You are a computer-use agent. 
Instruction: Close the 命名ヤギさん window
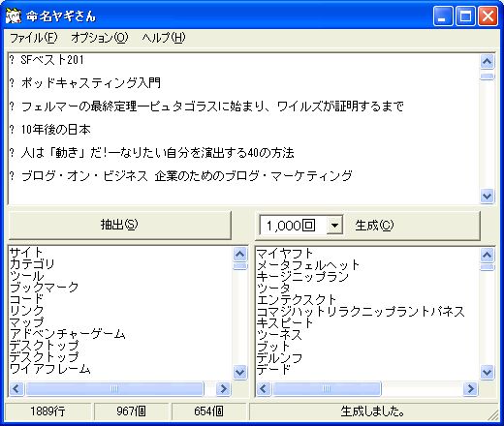tap(488, 15)
